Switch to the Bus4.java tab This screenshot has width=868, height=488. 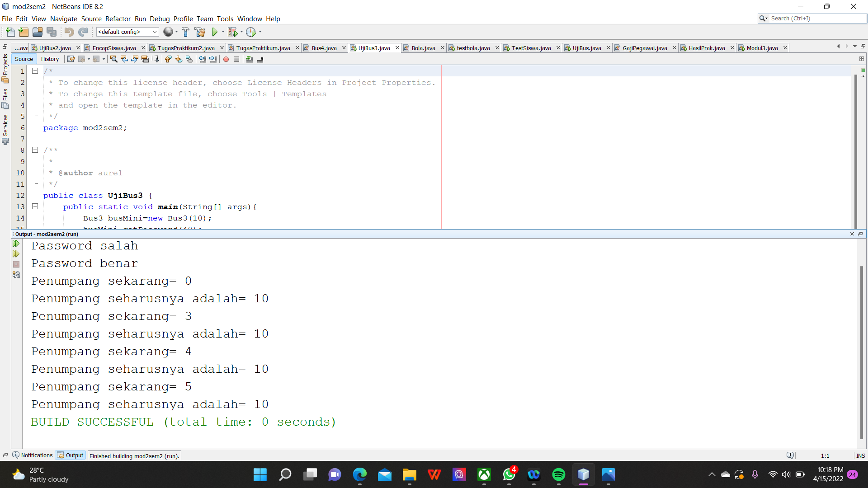324,48
